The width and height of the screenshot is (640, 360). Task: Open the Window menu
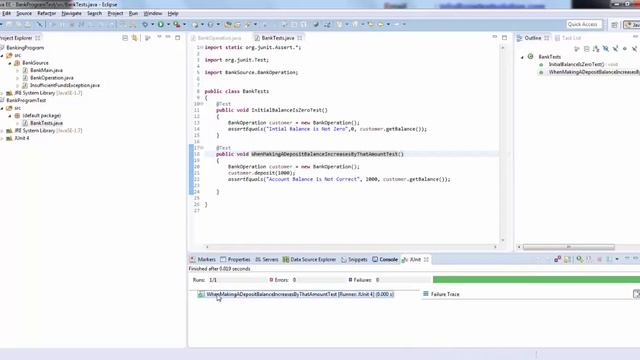tap(153, 13)
